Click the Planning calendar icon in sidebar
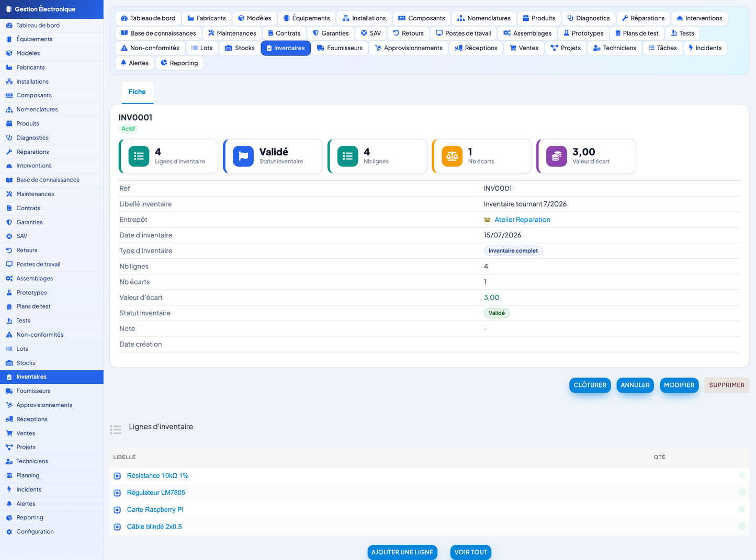Image resolution: width=756 pixels, height=560 pixels. click(x=9, y=475)
